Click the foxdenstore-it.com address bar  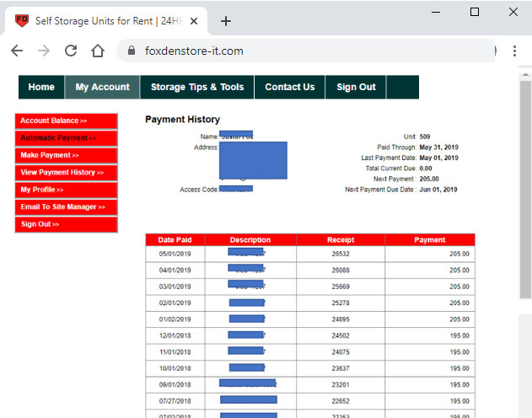coord(304,51)
